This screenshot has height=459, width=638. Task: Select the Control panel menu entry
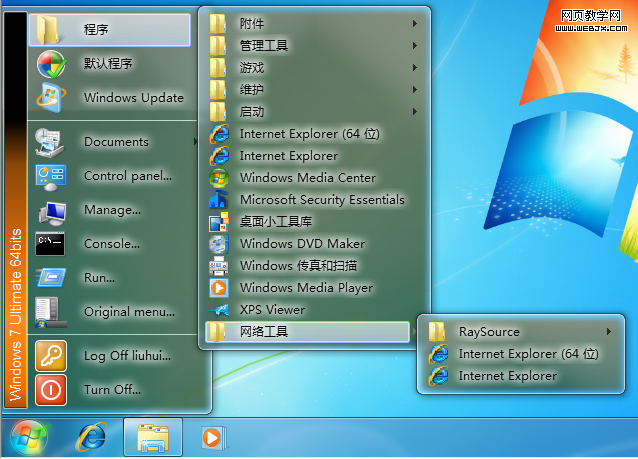pos(127,176)
